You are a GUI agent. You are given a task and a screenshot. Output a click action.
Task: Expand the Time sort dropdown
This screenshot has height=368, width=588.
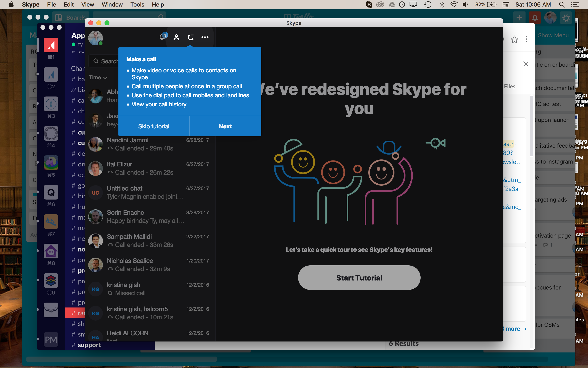[x=98, y=77]
